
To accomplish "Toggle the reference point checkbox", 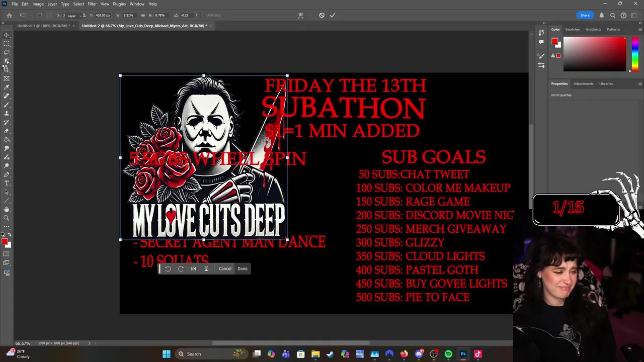I will [x=40, y=15].
